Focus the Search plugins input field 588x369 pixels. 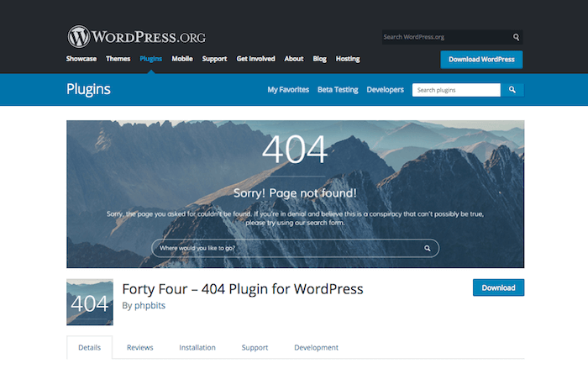pyautogui.click(x=456, y=90)
